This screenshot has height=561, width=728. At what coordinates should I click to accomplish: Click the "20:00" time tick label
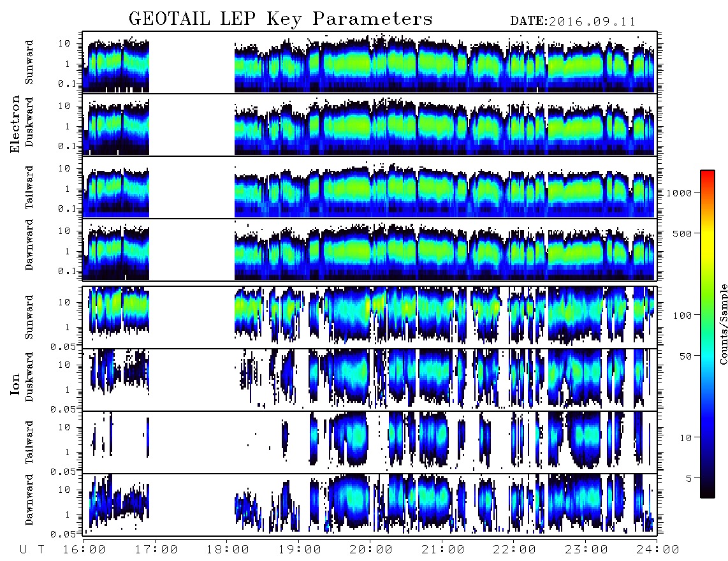[371, 550]
